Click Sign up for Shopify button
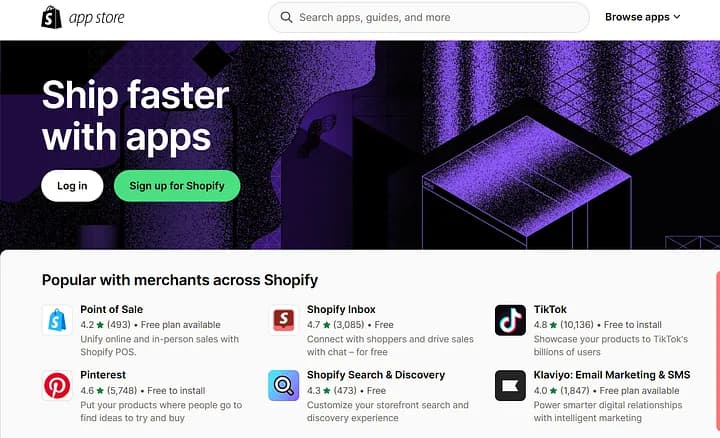 point(177,186)
